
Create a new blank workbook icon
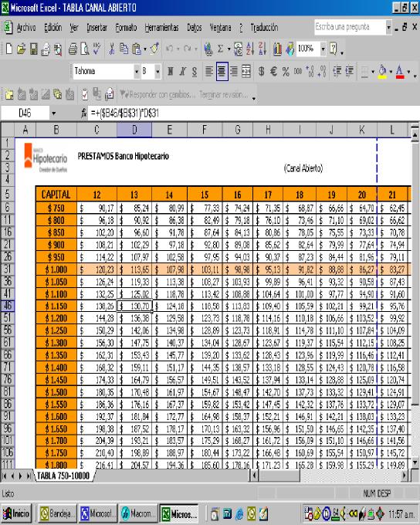click(x=9, y=49)
